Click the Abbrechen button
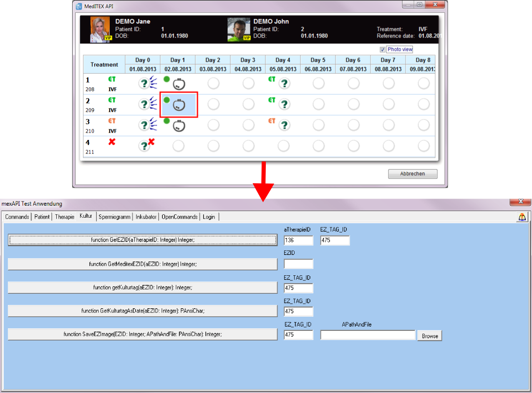Screen dimensions: 532x393 [x=413, y=174]
